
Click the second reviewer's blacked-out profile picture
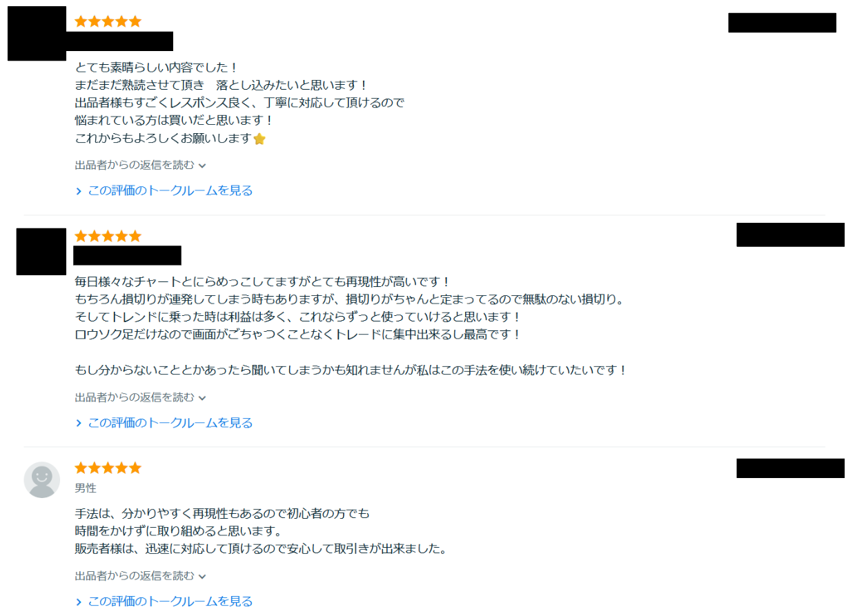pyautogui.click(x=41, y=251)
